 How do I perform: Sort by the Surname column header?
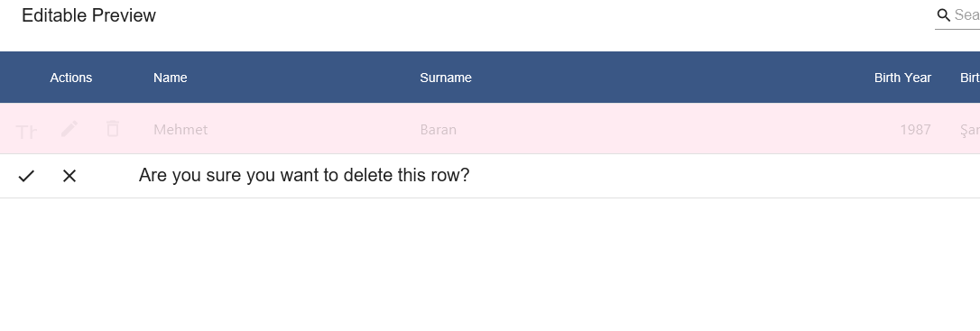(x=446, y=78)
